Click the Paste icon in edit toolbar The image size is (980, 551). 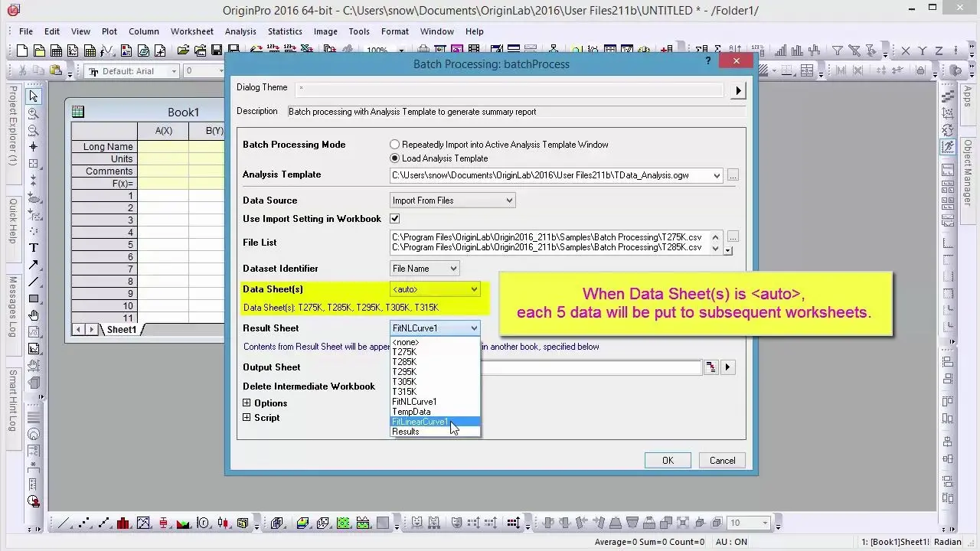[x=56, y=71]
